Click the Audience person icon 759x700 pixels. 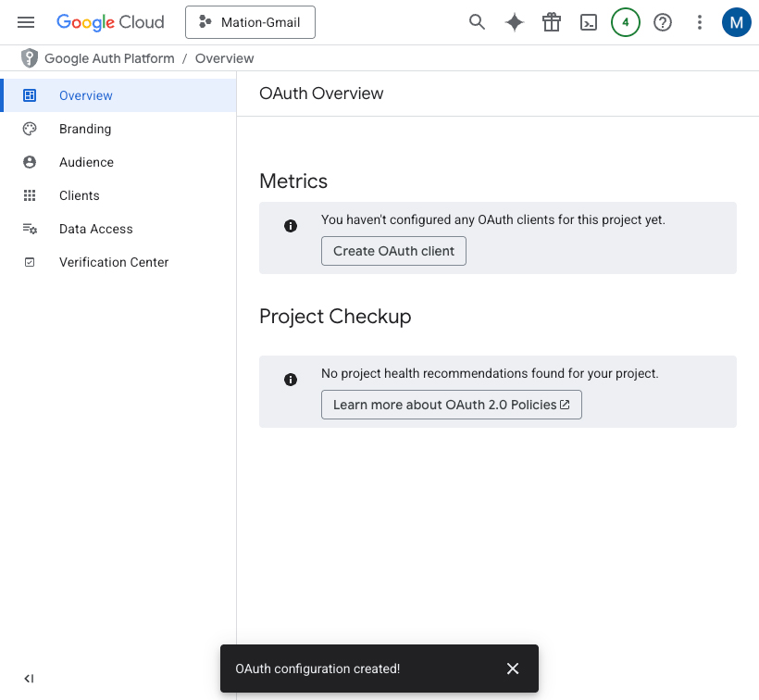coord(30,162)
